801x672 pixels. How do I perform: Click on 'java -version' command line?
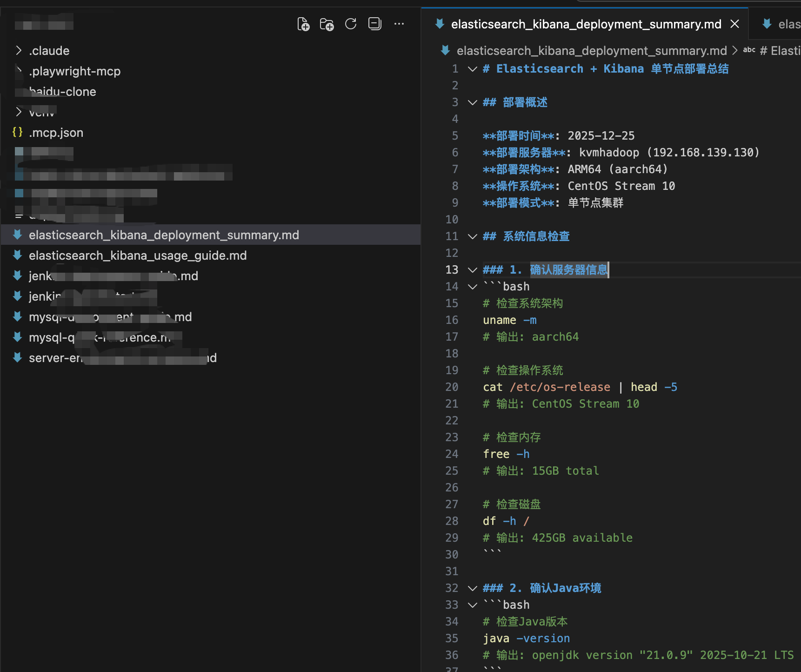pos(527,638)
